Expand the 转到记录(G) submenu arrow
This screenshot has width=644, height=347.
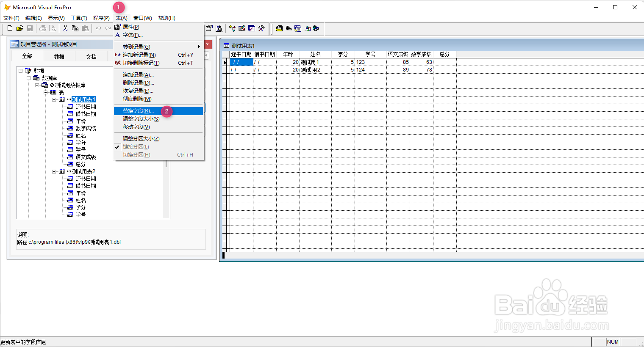click(199, 47)
